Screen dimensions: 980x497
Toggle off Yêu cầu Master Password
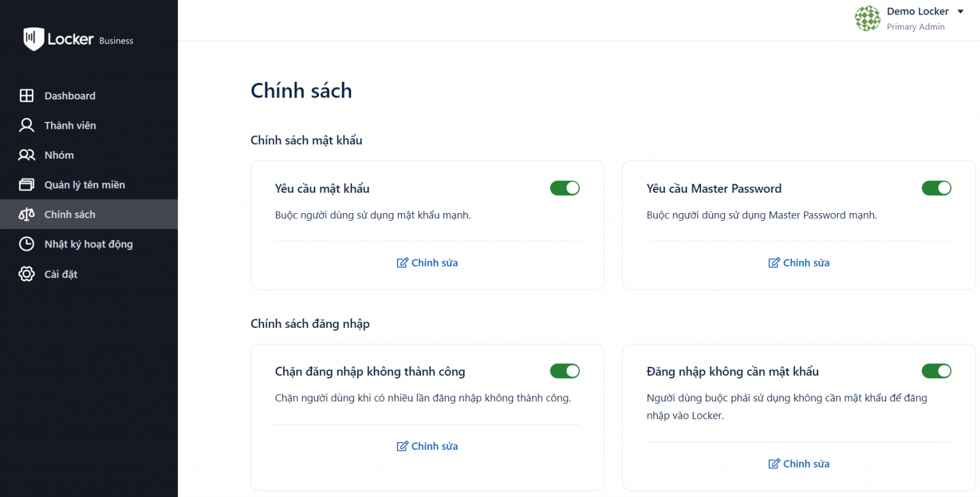tap(936, 188)
